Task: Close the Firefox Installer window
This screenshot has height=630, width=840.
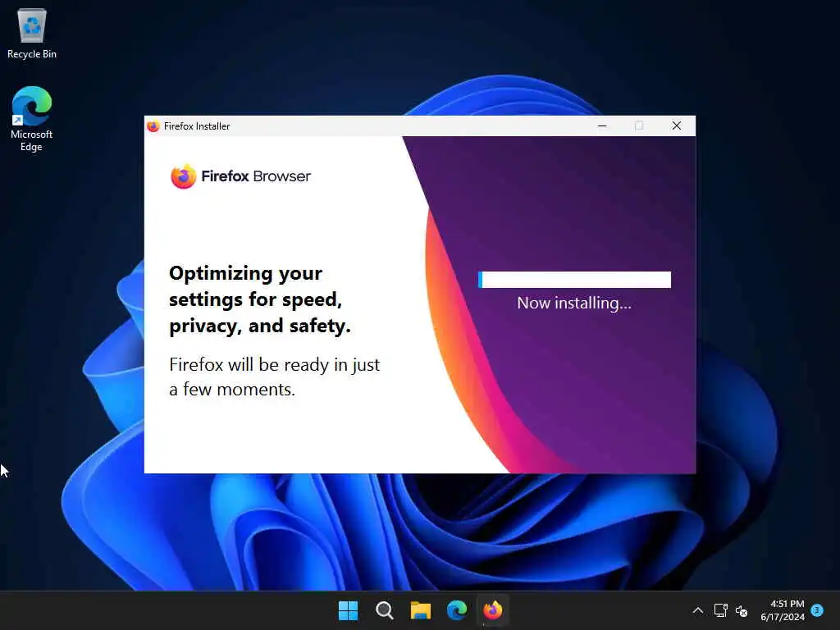Action: (677, 126)
